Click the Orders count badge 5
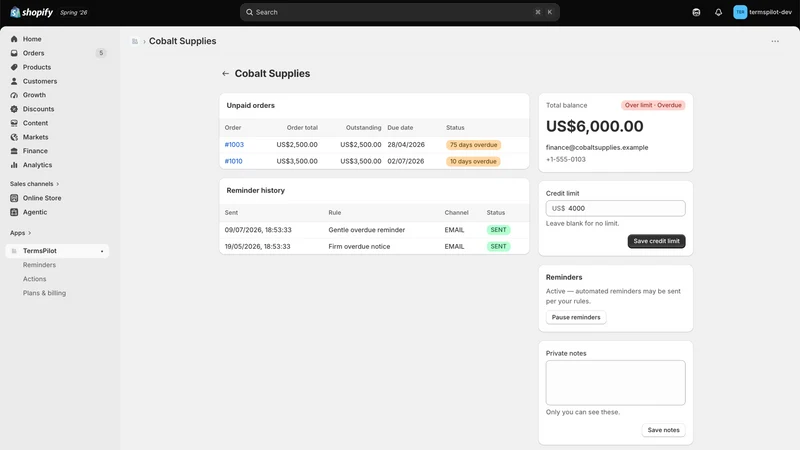The height and width of the screenshot is (450, 800). pyautogui.click(x=101, y=53)
